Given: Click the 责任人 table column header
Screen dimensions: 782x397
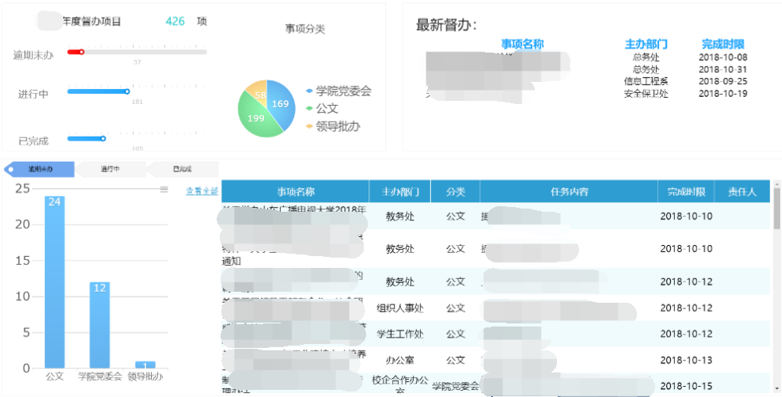Looking at the screenshot, I should tap(742, 192).
